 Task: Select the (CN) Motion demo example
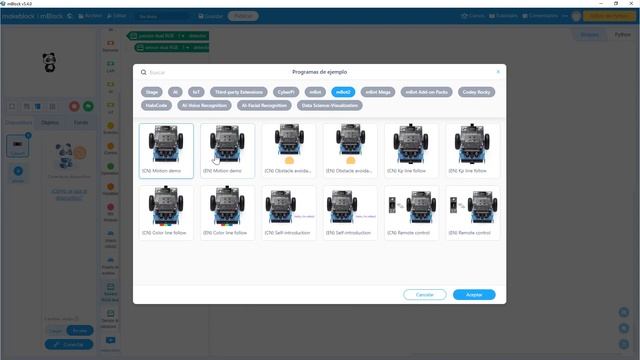pyautogui.click(x=166, y=151)
